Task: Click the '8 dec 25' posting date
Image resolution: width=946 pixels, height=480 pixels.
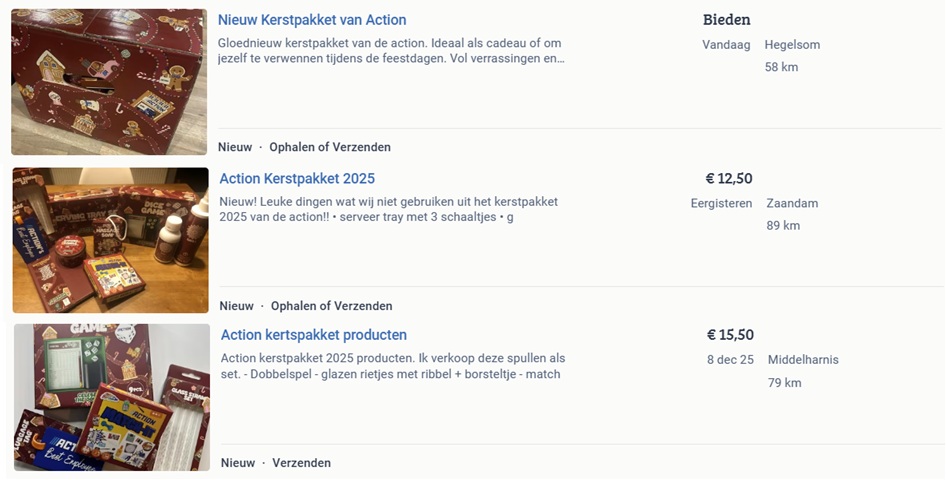Action: click(730, 360)
